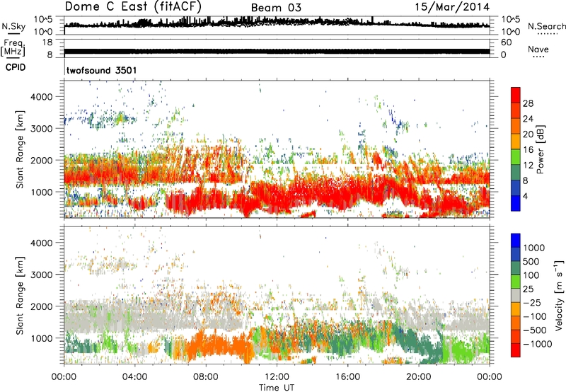Click the gray segment of Velocity colorbar
The image size is (566, 392).
[516, 295]
